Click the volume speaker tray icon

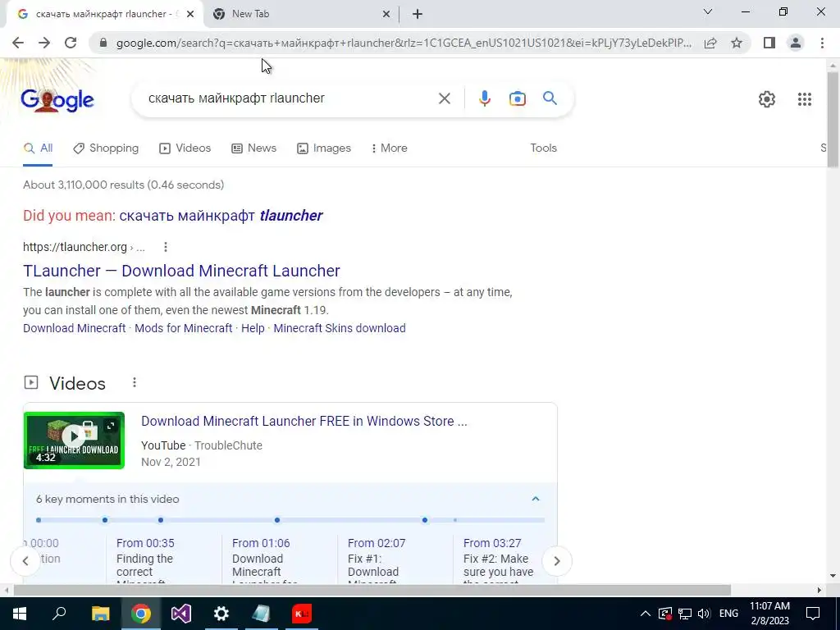[x=705, y=614]
